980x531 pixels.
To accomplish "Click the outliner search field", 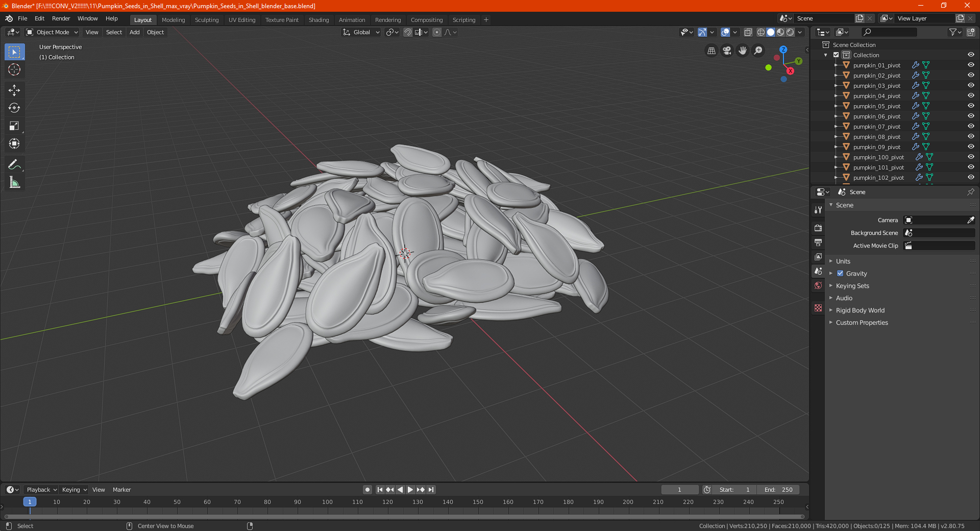I will pos(889,32).
